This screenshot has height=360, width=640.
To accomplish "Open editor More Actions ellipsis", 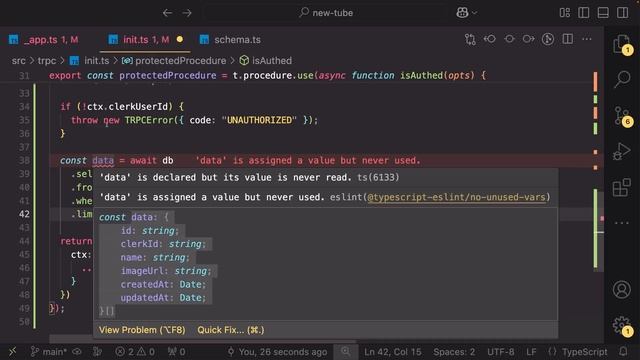I will click(x=587, y=39).
